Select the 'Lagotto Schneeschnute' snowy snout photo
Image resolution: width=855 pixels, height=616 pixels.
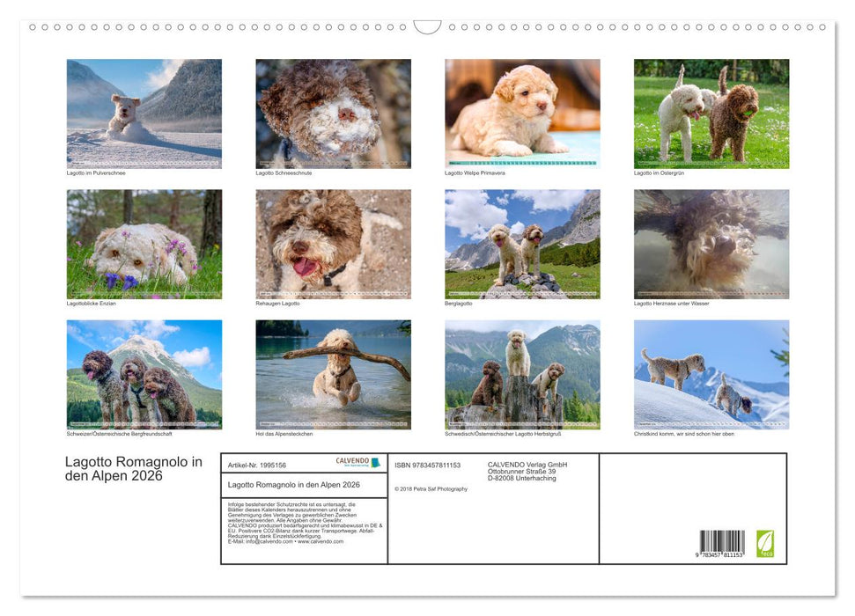pos(332,113)
